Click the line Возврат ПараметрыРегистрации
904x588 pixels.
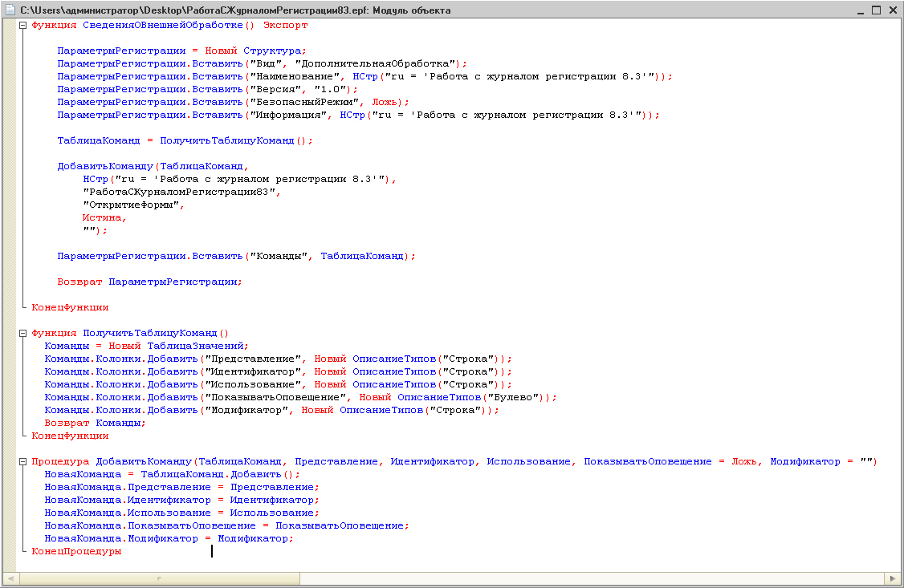pyautogui.click(x=149, y=282)
